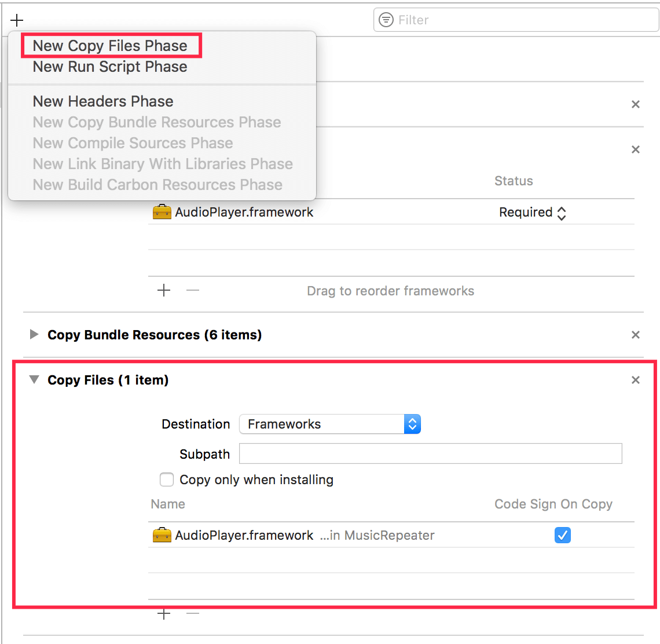Delete the Copy Bundle Resources phase
Viewport: 660px width, 644px height.
[635, 335]
